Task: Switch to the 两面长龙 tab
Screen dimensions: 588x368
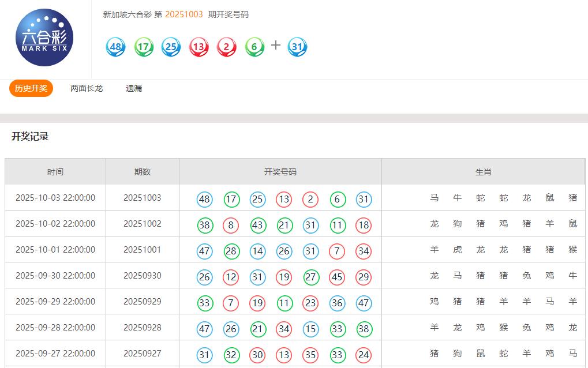Action: tap(87, 88)
